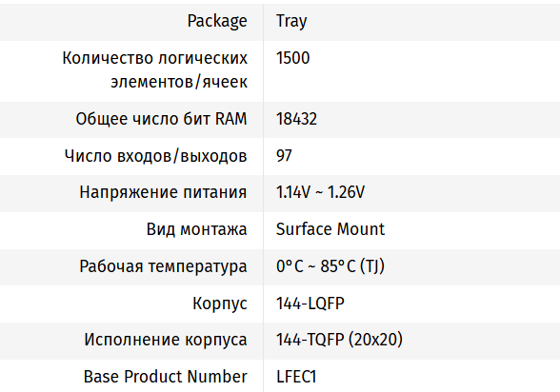Select the 18432 RAM bits value
This screenshot has width=560, height=392.
[296, 119]
